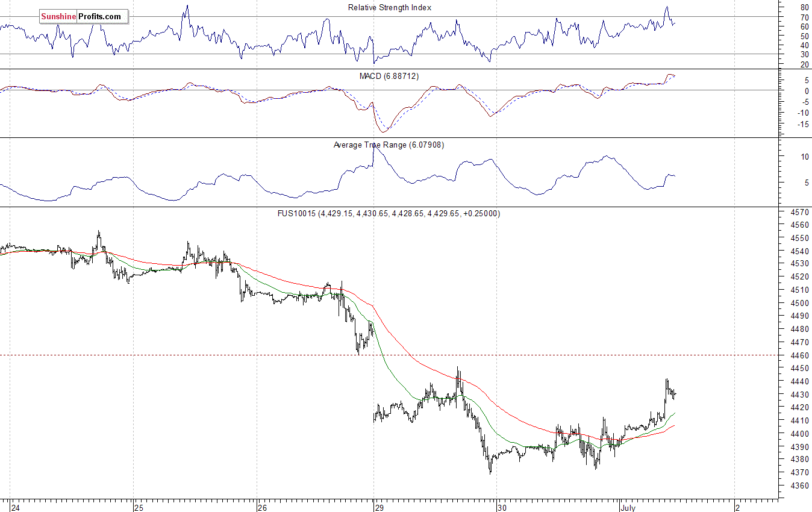This screenshot has height=512, width=812.
Task: Click the 2 date label on the time axis
Action: 737,508
